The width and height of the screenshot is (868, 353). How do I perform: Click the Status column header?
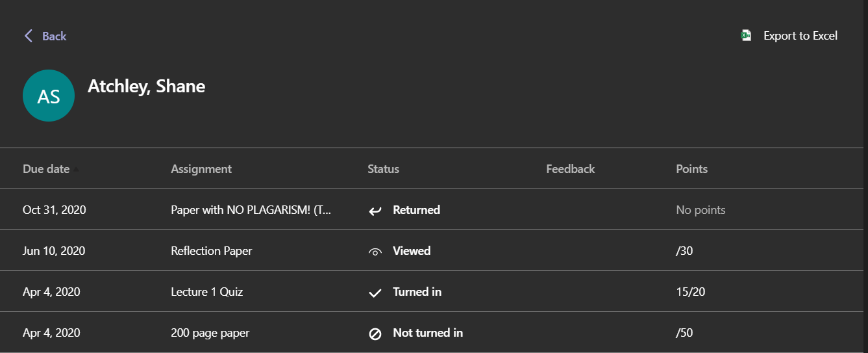coord(383,169)
